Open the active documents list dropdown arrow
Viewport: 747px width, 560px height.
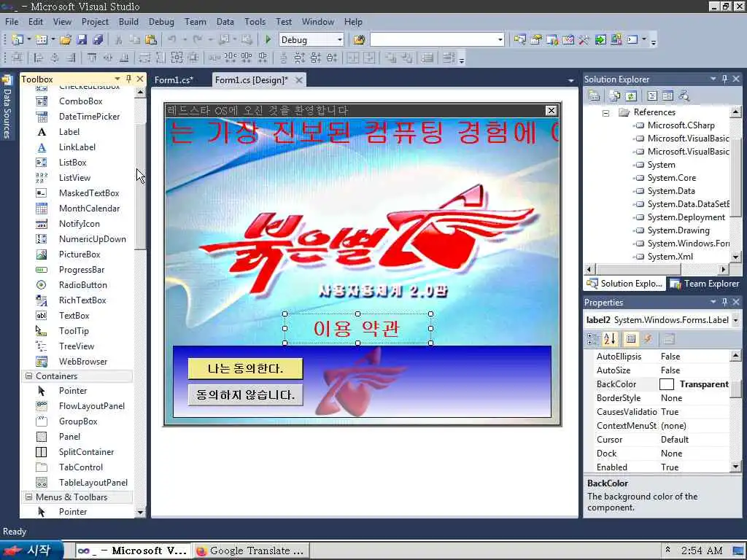(x=570, y=80)
